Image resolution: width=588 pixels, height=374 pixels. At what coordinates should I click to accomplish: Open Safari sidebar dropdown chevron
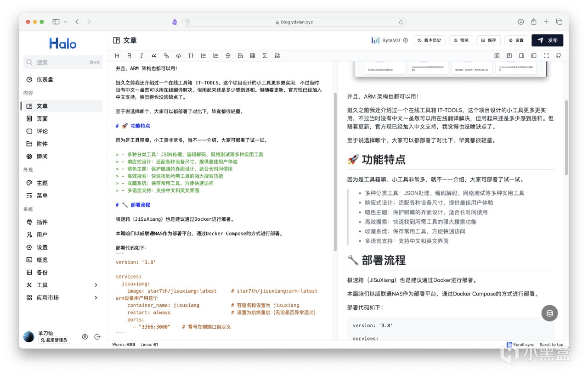tap(65, 22)
